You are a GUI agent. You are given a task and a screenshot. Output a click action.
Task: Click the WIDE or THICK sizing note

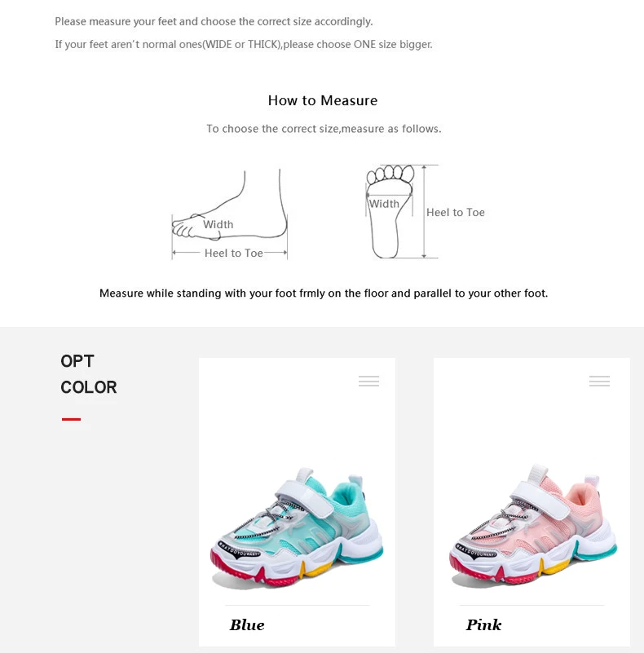click(x=244, y=45)
